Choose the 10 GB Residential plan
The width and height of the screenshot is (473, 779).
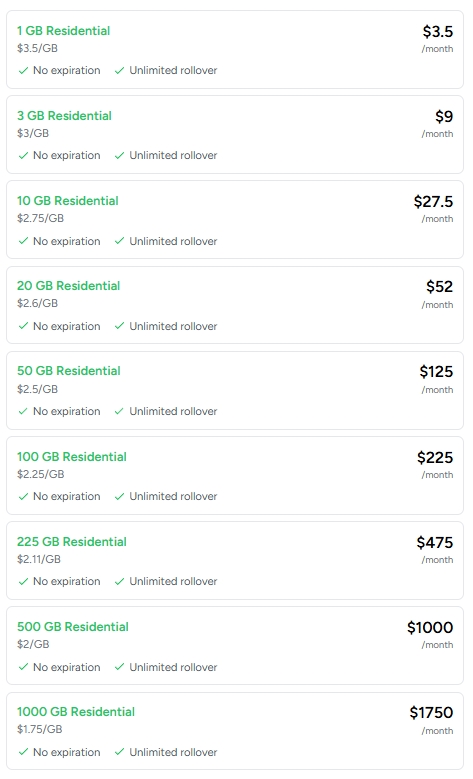pyautogui.click(x=235, y=220)
